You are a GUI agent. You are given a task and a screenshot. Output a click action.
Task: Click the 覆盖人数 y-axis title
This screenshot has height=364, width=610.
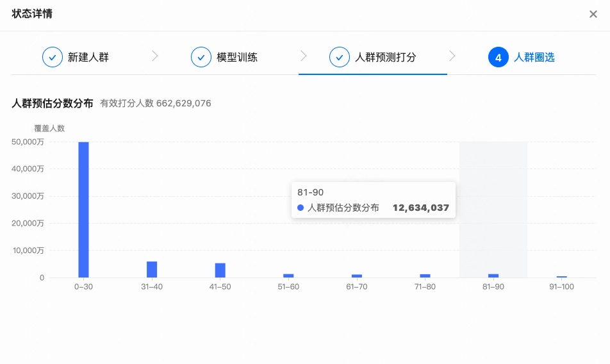49,128
